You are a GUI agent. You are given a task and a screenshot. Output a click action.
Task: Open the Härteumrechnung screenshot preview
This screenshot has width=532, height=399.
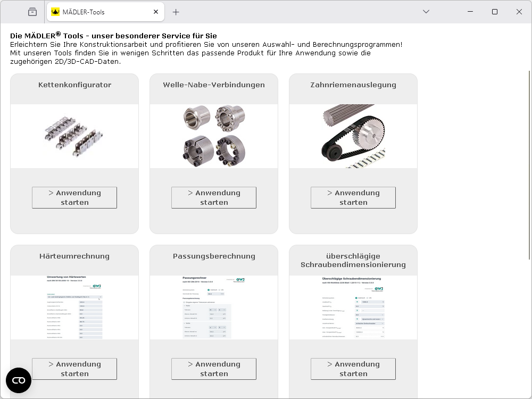[74, 307]
